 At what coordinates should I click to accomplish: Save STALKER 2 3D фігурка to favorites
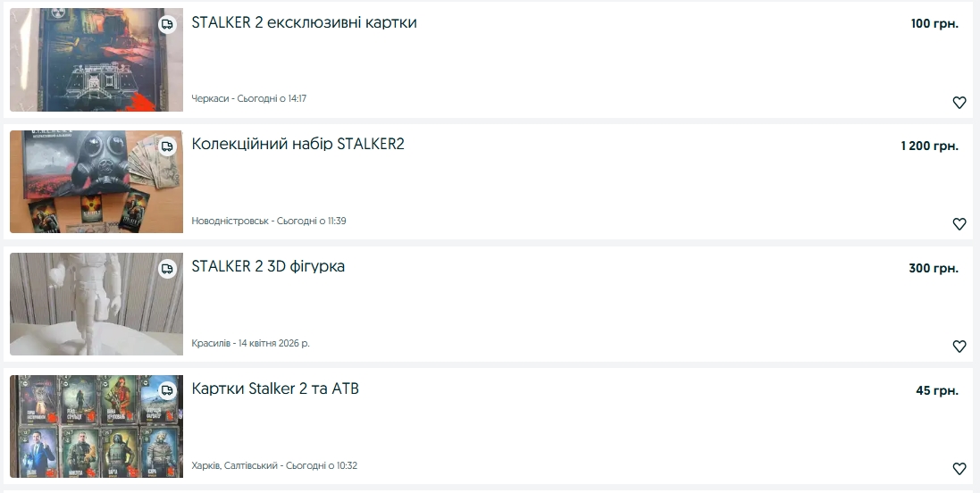959,347
